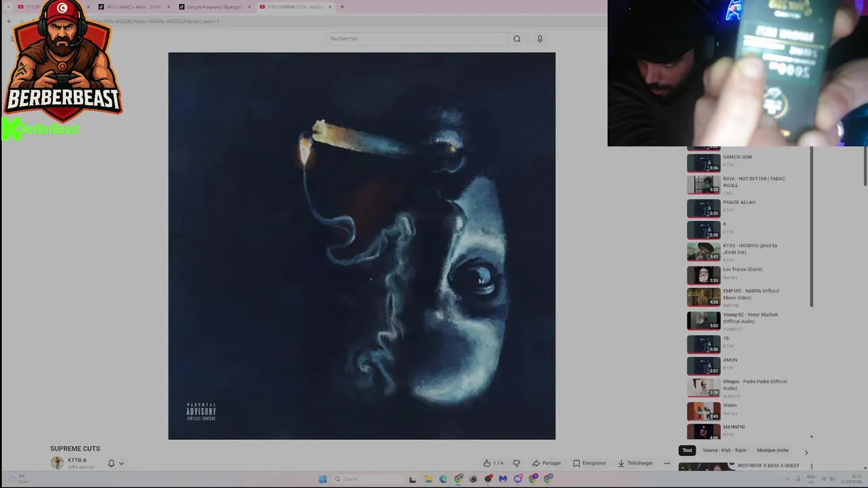
Task: Play Young RZ - Yeser Wja3tek audio
Action: click(x=746, y=320)
